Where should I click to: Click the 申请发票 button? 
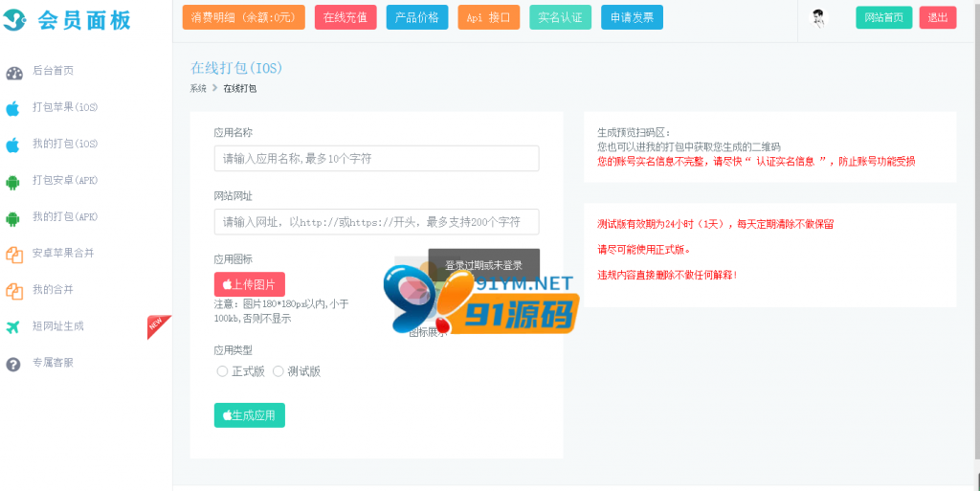632,17
